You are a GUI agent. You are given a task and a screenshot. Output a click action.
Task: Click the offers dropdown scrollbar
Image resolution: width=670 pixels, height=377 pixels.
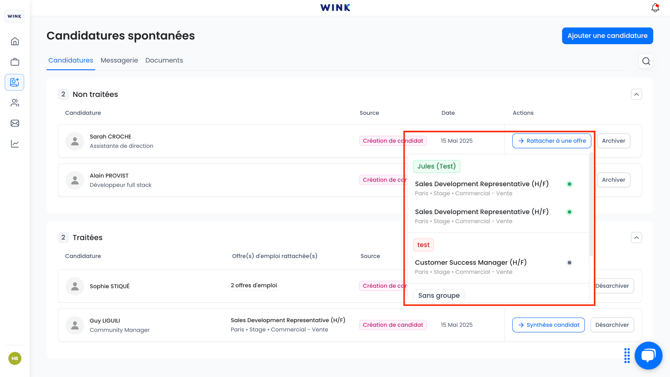pos(591,204)
